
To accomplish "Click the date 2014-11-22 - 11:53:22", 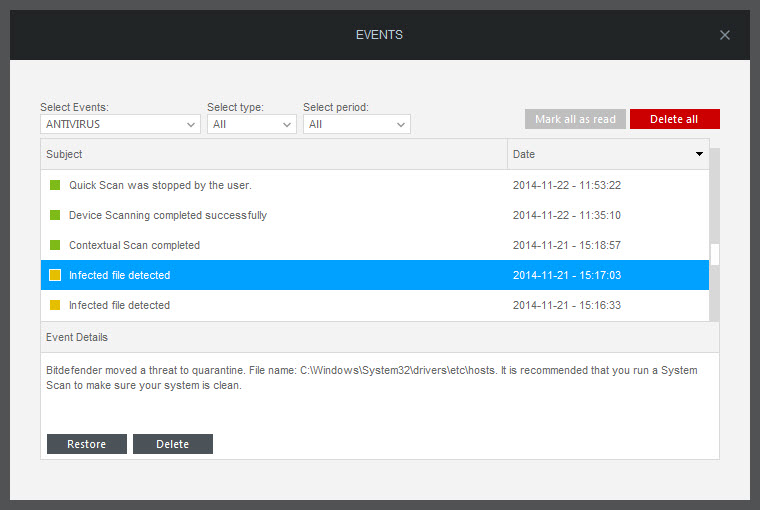I will click(567, 185).
